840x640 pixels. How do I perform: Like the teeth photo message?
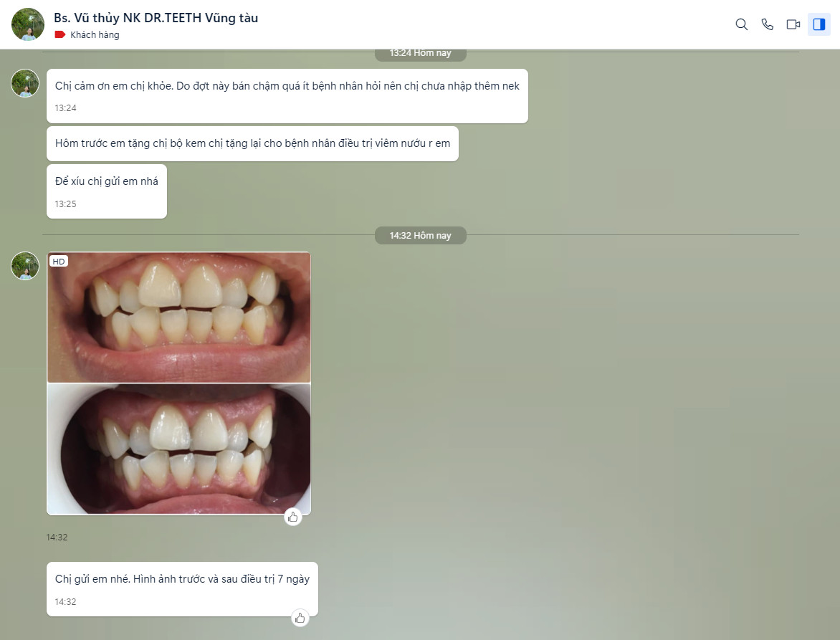(x=292, y=517)
